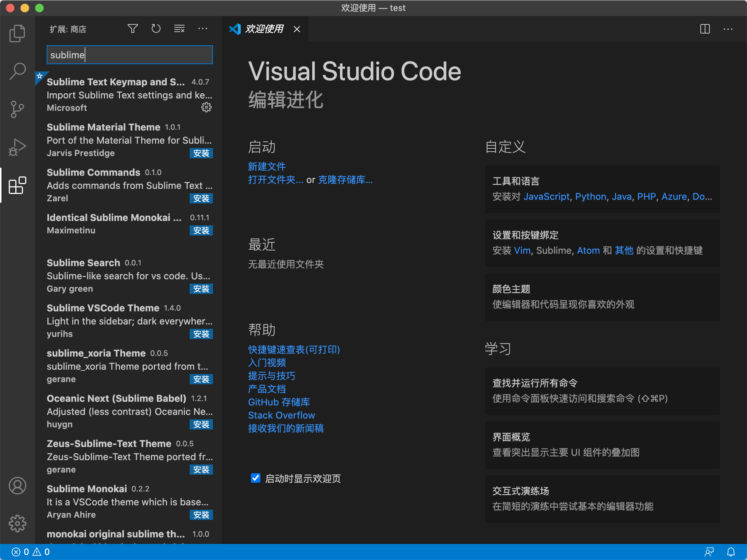Install Identical Sublime Monokai extension
The image size is (747, 560).
201,230
